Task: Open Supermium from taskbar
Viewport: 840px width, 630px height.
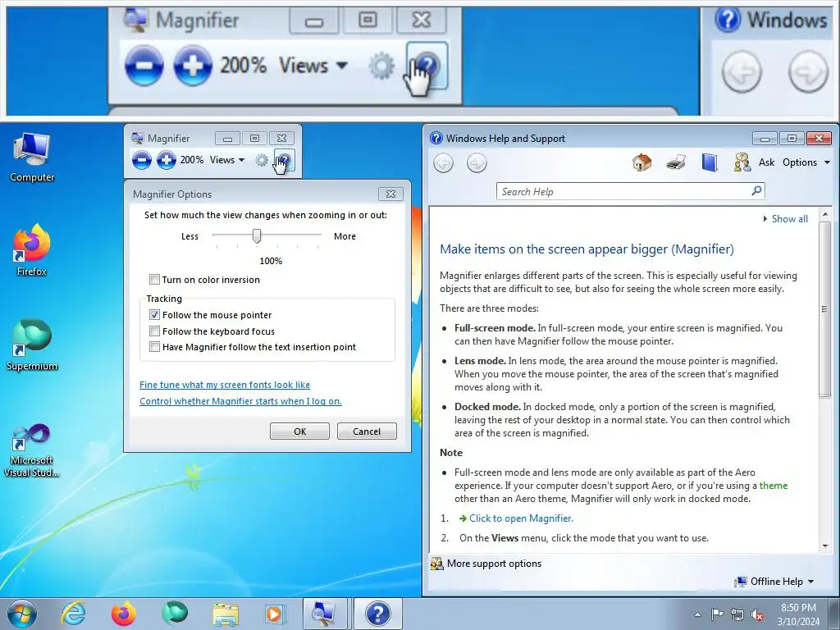Action: tap(175, 614)
